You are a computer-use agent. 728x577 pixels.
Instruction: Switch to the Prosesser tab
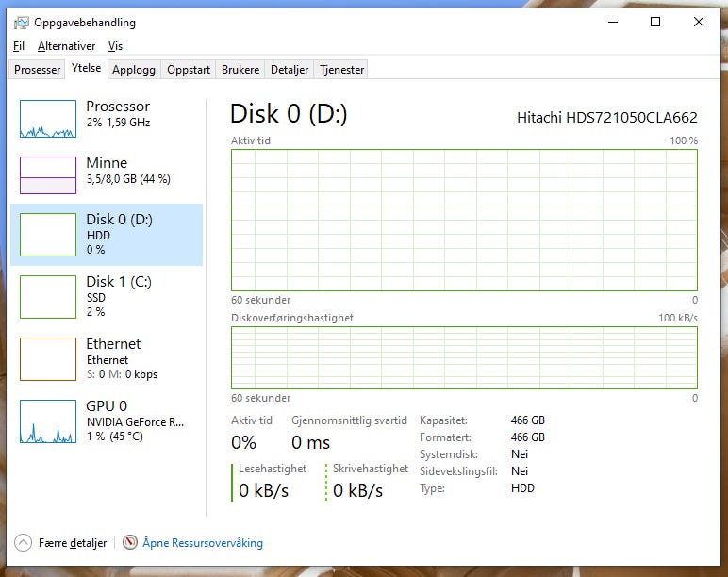coord(37,70)
